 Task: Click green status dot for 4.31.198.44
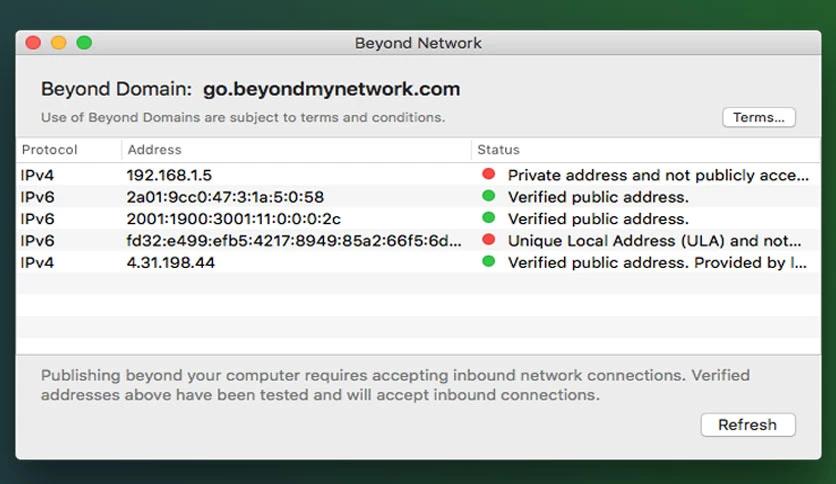pos(488,261)
